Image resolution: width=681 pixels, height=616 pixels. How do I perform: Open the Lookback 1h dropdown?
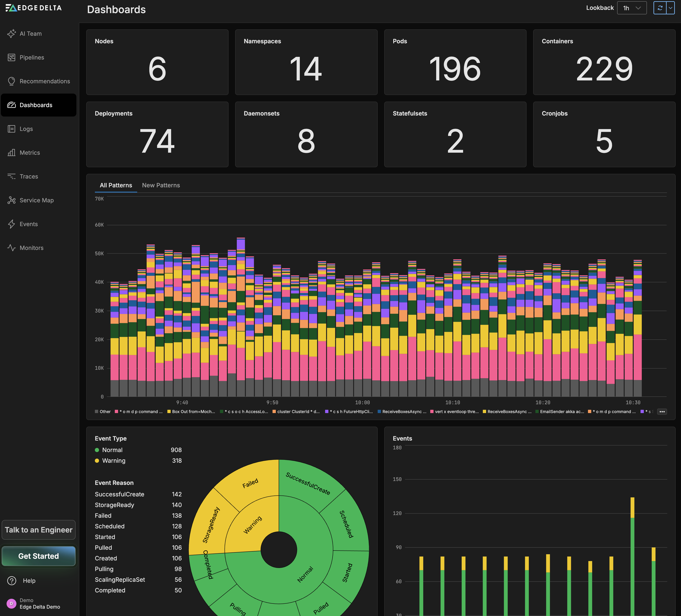(631, 8)
